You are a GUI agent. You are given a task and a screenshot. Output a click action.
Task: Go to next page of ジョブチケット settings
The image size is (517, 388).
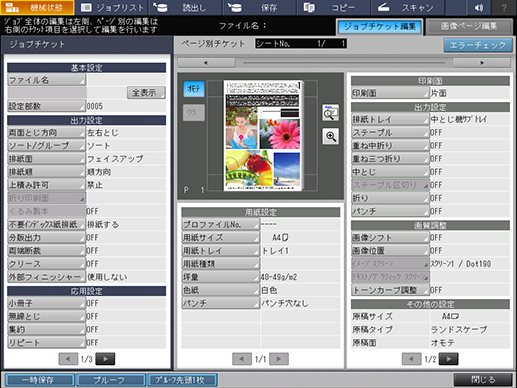pos(105,359)
